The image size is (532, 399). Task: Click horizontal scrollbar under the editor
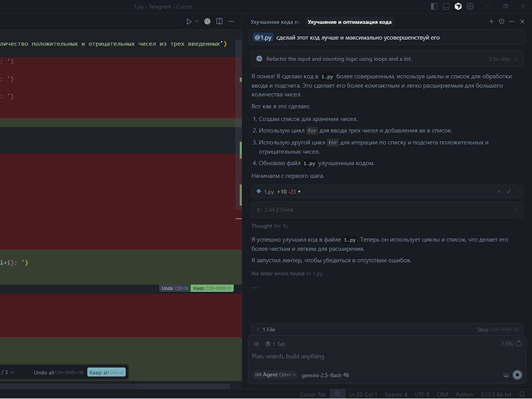tap(115, 386)
